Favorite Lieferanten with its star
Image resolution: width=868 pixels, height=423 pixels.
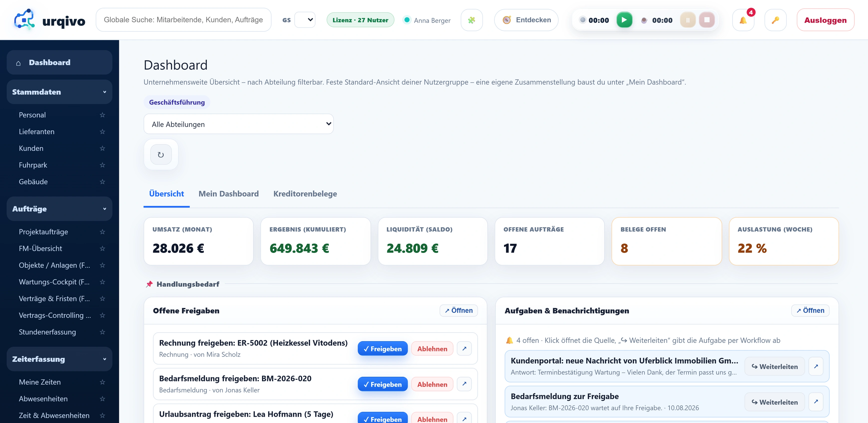102,131
